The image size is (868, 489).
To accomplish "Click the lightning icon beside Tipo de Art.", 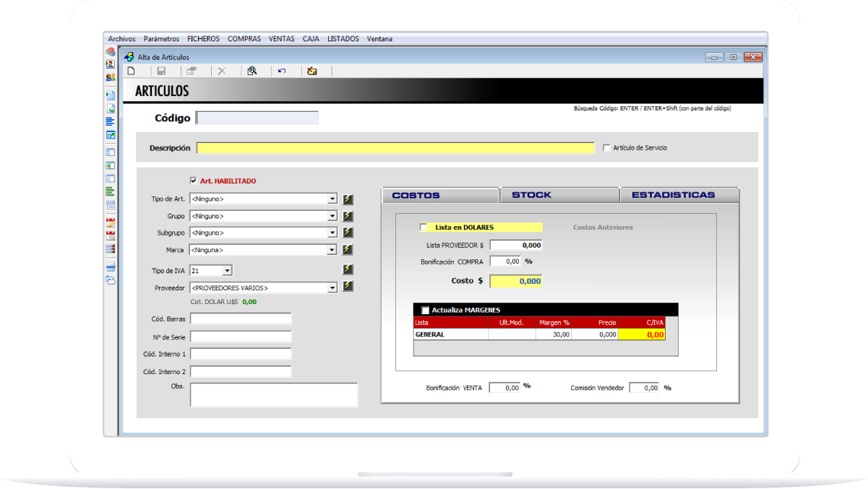I will pos(348,199).
